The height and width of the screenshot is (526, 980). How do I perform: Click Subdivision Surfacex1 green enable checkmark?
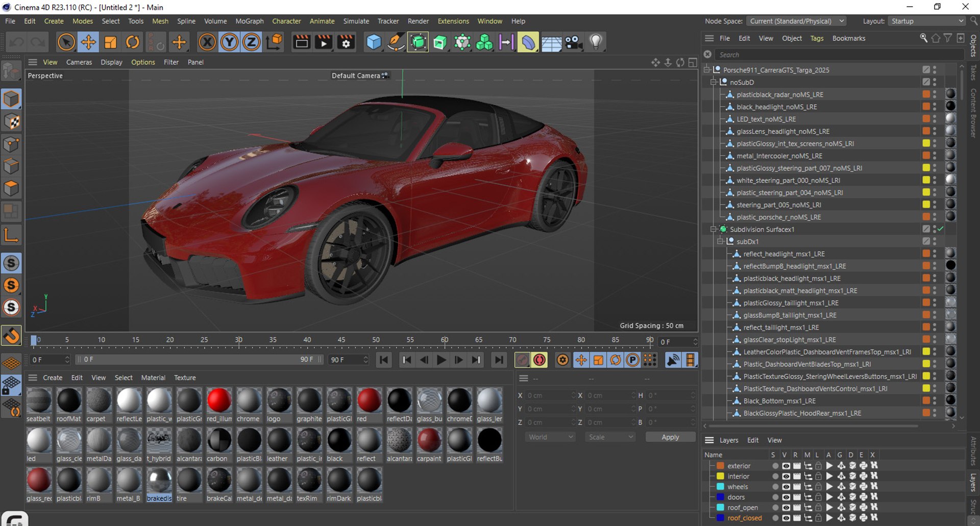940,229
